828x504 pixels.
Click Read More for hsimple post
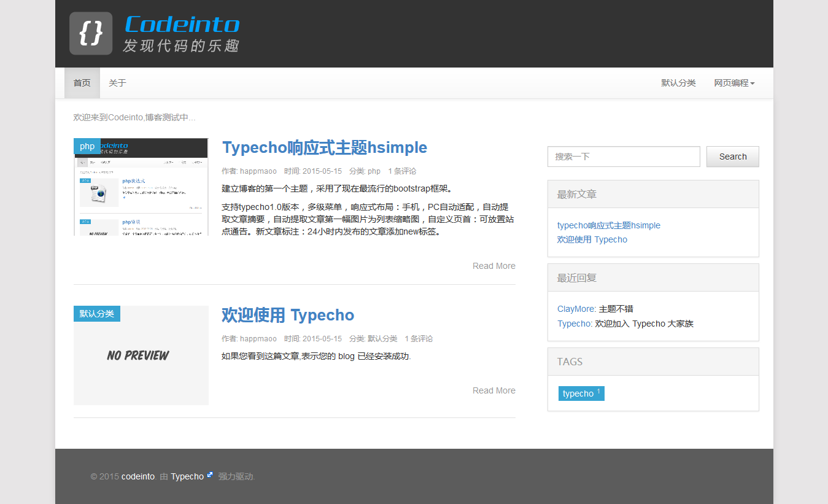point(494,266)
